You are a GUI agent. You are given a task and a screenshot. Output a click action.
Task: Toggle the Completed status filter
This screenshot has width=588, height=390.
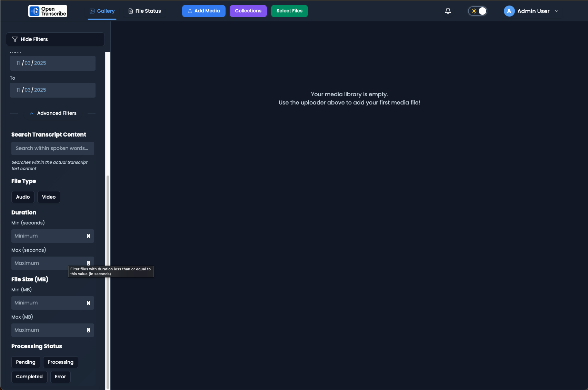[29, 377]
